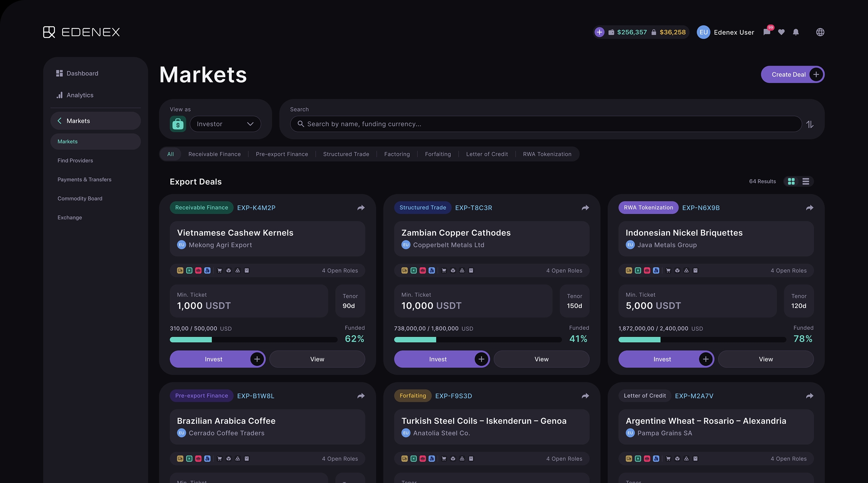Click the locked balance $36,258
The width and height of the screenshot is (868, 483).
[673, 32]
